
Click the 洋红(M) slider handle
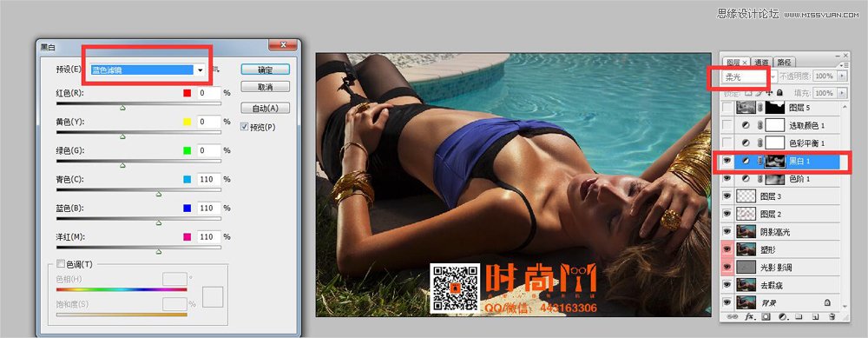tap(158, 252)
